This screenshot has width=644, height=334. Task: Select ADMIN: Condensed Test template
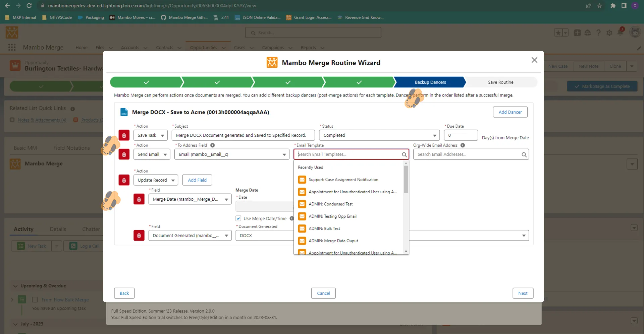point(349,204)
